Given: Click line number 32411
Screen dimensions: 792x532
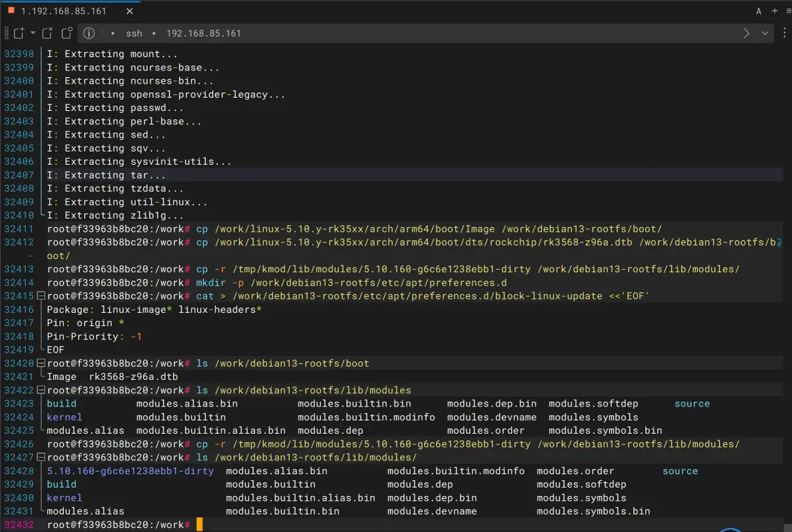Looking at the screenshot, I should pos(19,228).
